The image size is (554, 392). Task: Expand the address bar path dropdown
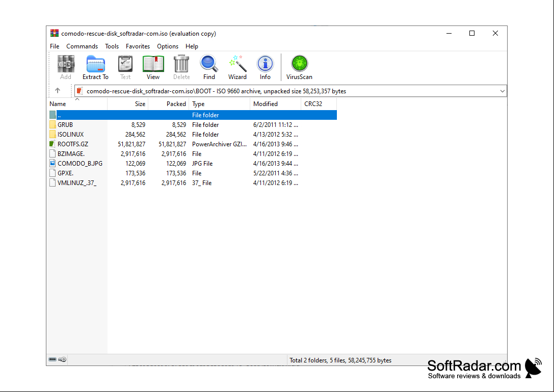pyautogui.click(x=502, y=91)
